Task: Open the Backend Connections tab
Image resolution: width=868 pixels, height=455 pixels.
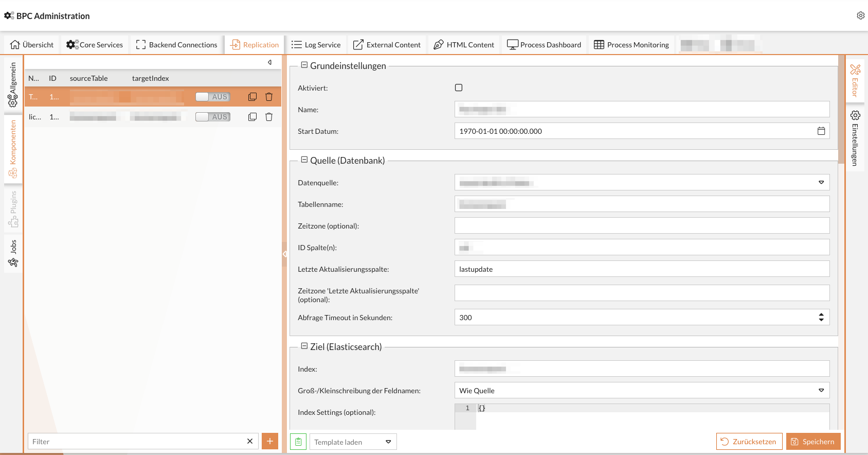Action: coord(177,45)
